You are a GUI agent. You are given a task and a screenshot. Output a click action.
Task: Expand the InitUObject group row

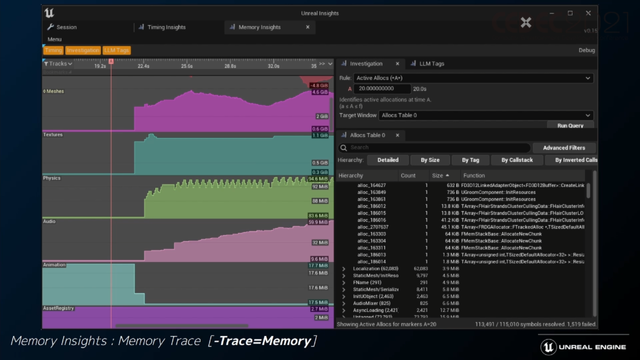click(344, 296)
